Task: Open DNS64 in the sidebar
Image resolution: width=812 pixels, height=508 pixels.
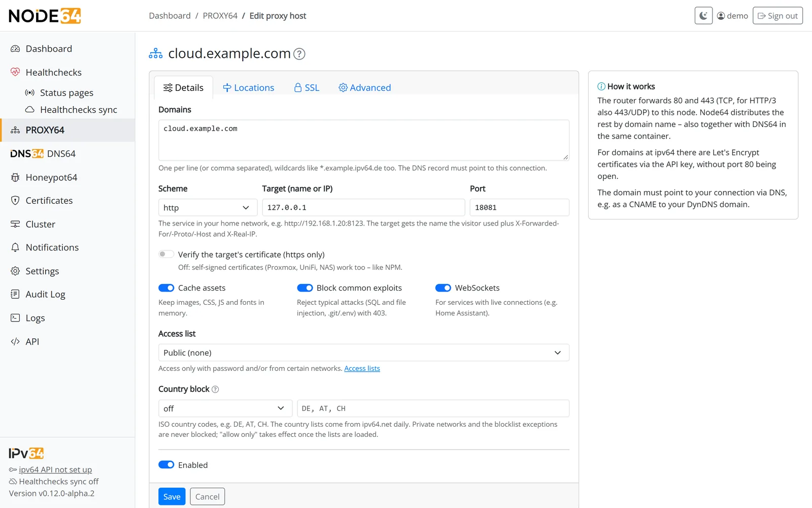Action: point(67,153)
